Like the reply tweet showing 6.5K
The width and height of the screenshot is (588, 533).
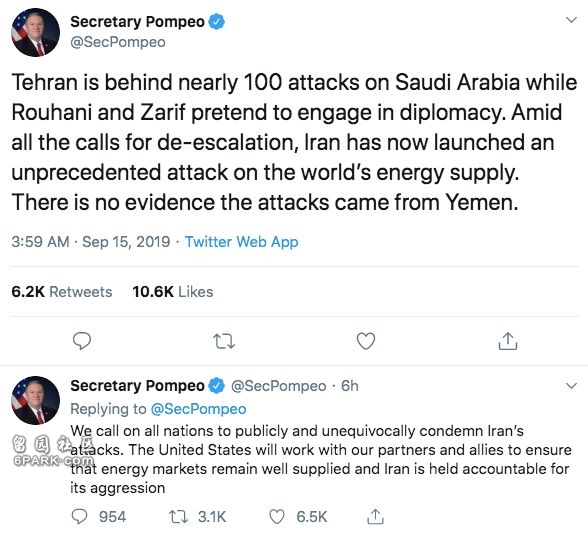click(x=298, y=516)
